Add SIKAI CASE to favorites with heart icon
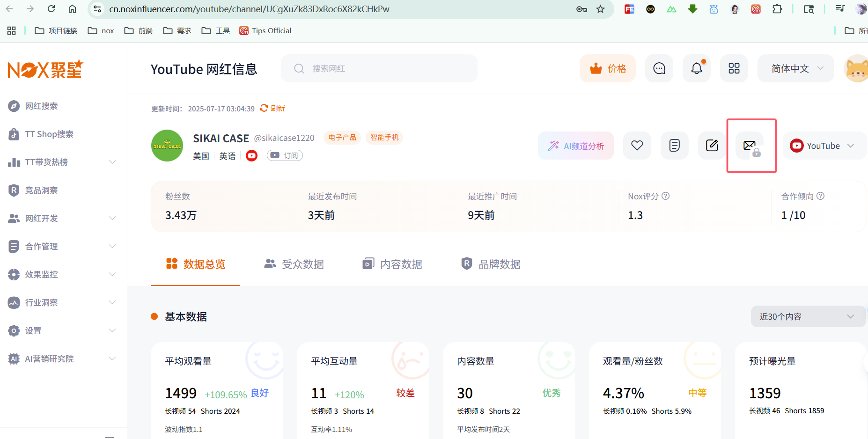 click(637, 146)
